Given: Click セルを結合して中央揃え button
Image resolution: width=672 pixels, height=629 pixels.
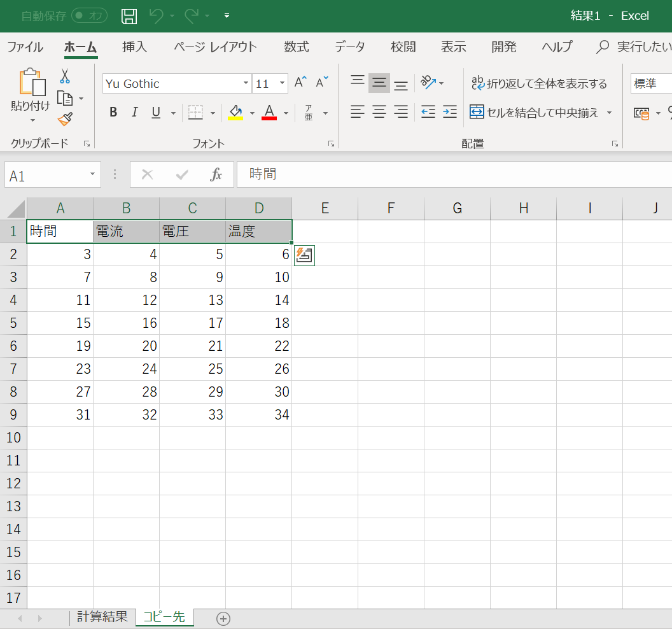Looking at the screenshot, I should (534, 113).
